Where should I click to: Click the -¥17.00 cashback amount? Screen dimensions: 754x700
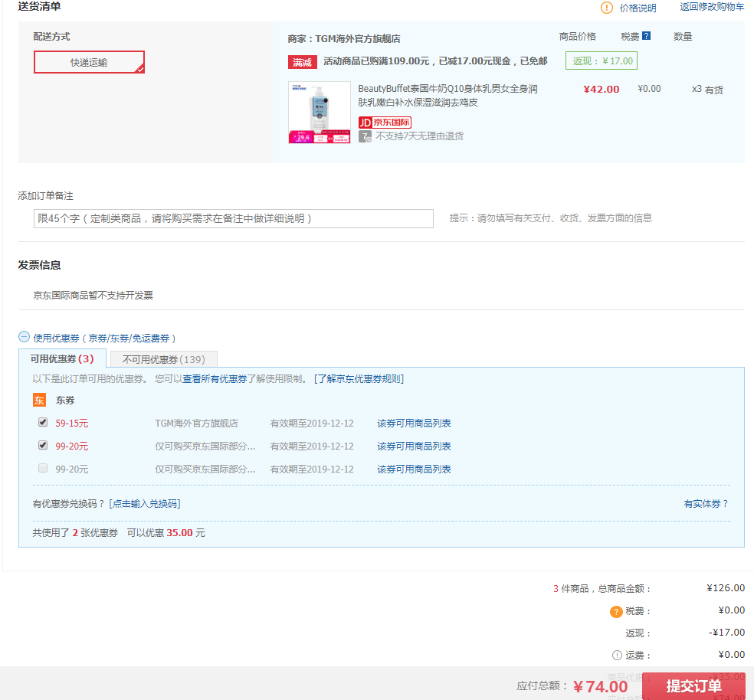[x=726, y=633]
